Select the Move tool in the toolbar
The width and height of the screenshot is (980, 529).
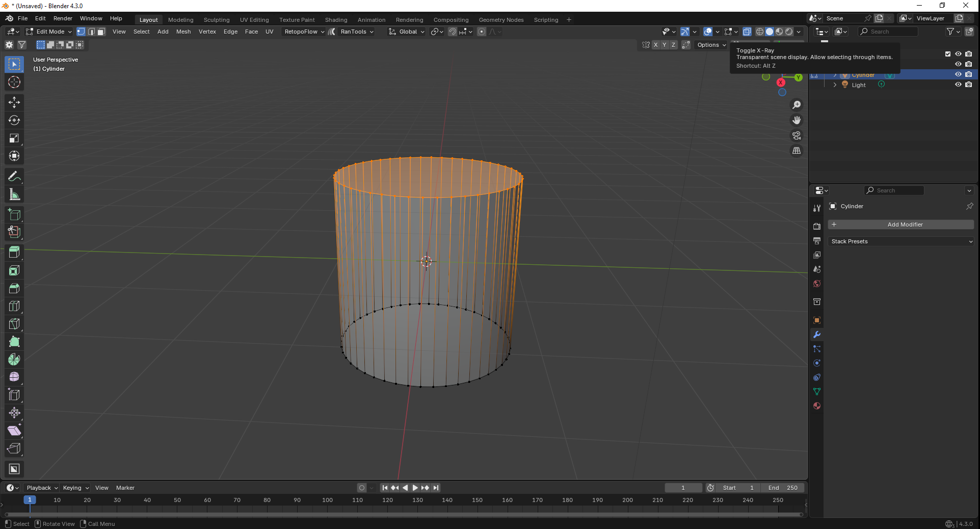[14, 102]
